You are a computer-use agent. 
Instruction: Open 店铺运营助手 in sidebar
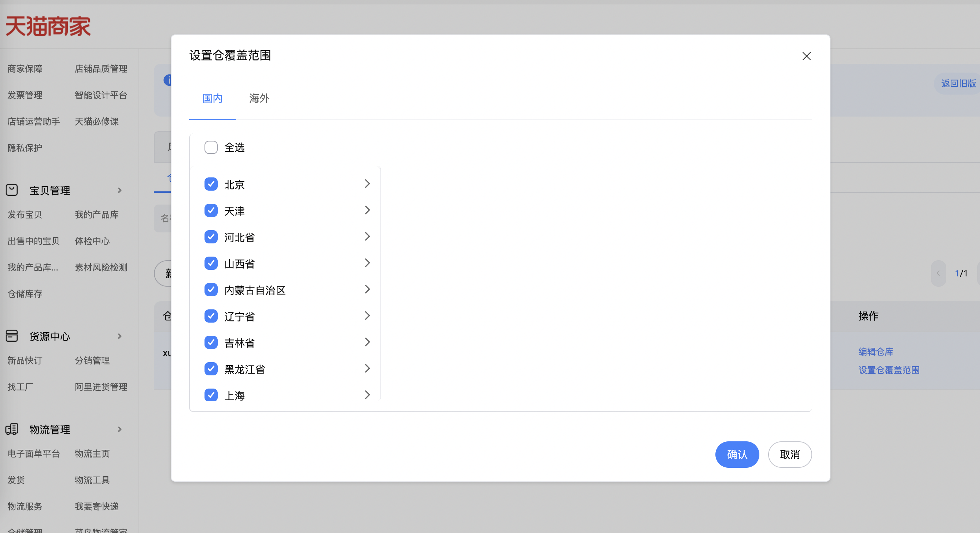[33, 121]
